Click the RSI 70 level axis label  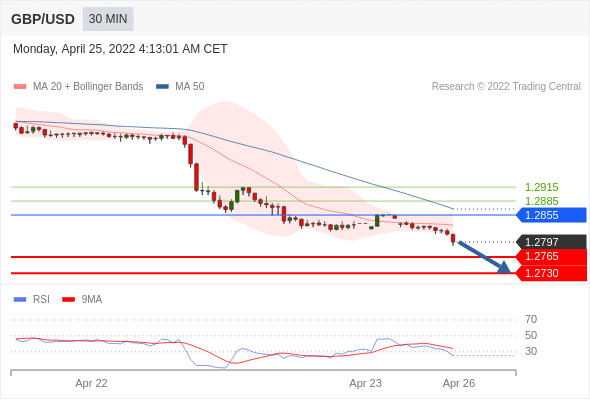pos(531,319)
